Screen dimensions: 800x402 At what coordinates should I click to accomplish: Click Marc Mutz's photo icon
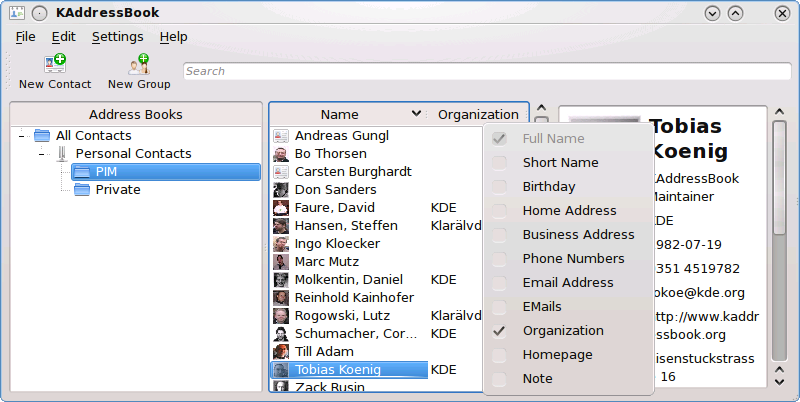click(281, 262)
